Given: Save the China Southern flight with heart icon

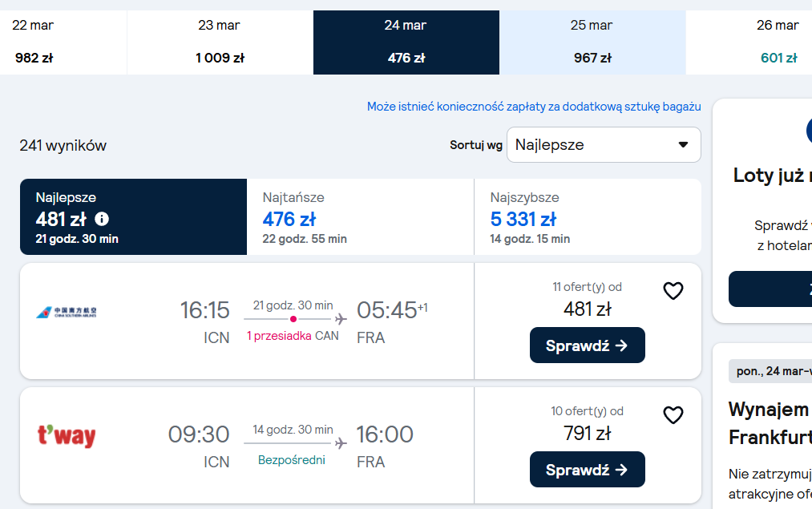Looking at the screenshot, I should tap(673, 291).
